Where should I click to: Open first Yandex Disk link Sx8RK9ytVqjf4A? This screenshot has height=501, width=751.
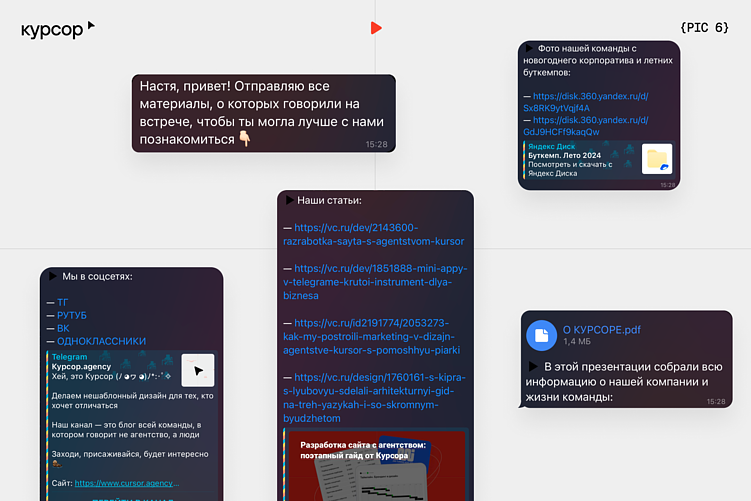[x=586, y=102]
